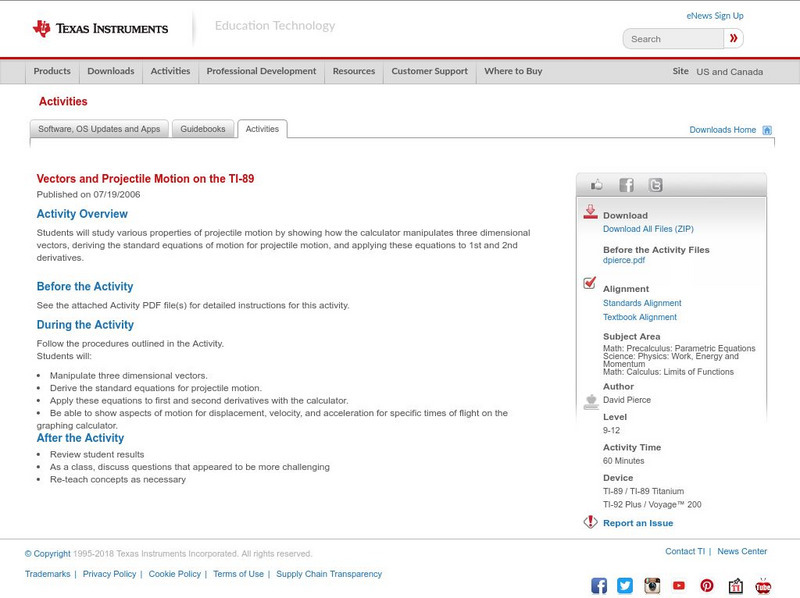Screen dimensions: 800x598
Task: Click the red download arrow icon
Action: pyautogui.click(x=590, y=212)
